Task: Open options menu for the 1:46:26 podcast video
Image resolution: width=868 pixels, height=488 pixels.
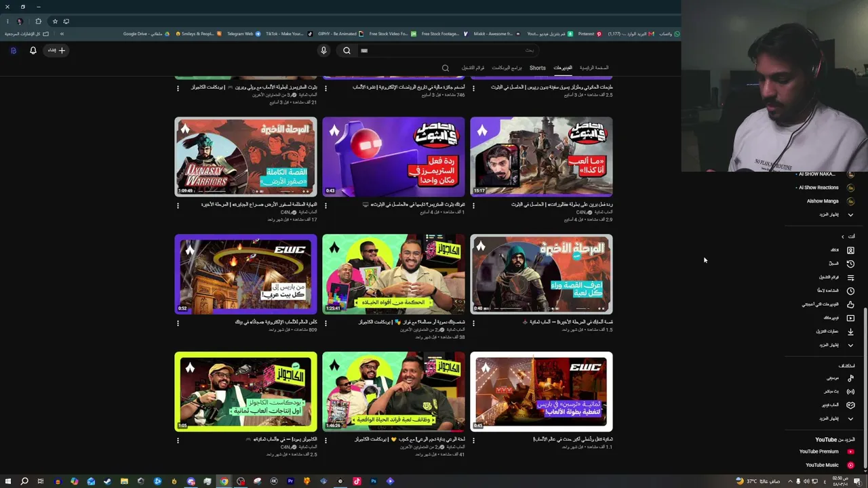Action: click(326, 440)
